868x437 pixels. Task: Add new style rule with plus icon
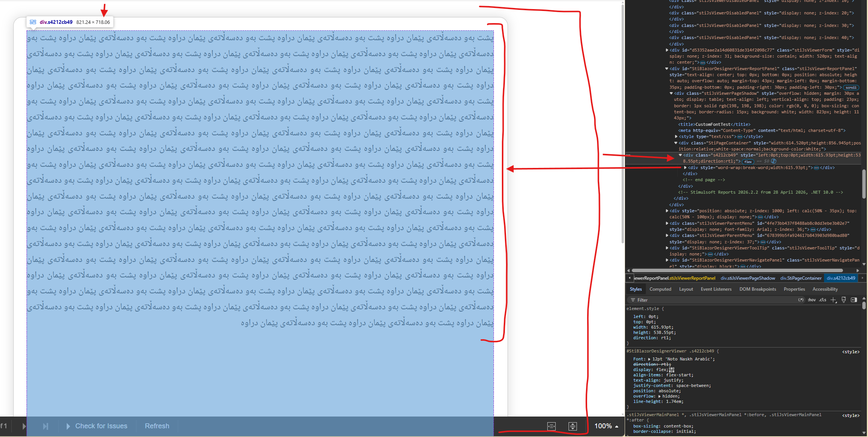click(x=833, y=300)
